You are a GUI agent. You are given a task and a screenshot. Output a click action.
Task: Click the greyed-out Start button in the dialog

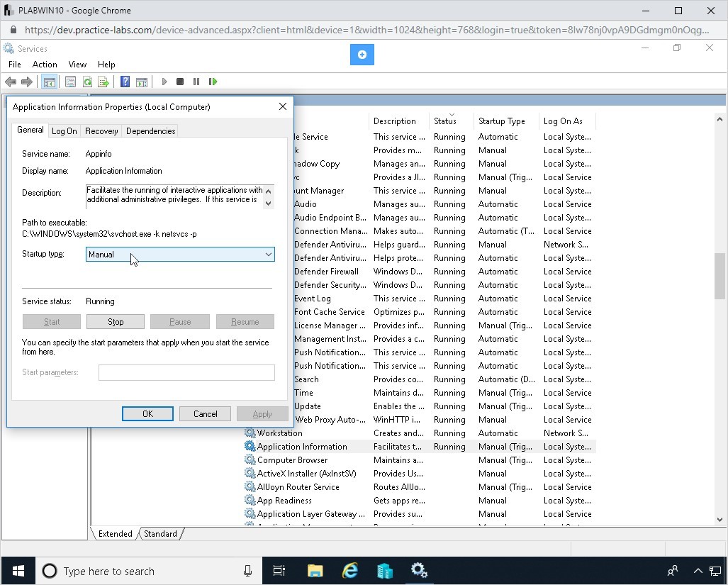(x=52, y=322)
